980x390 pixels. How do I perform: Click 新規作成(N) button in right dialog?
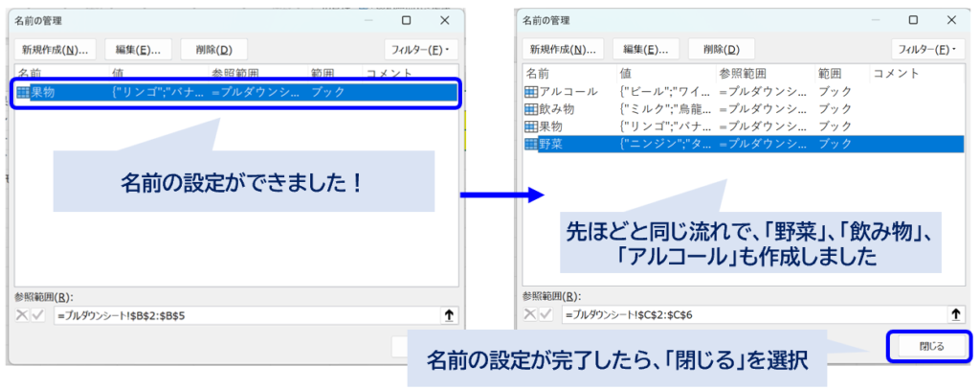pos(563,50)
